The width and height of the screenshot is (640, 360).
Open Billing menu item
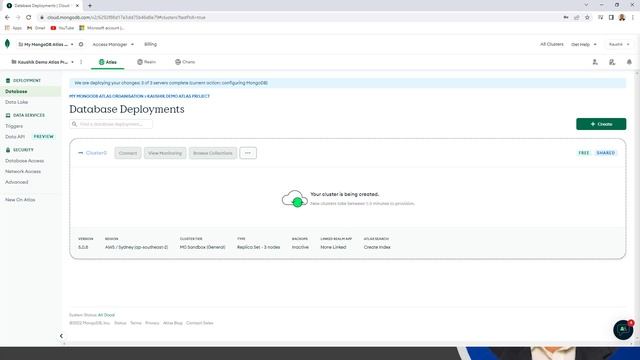click(x=150, y=44)
